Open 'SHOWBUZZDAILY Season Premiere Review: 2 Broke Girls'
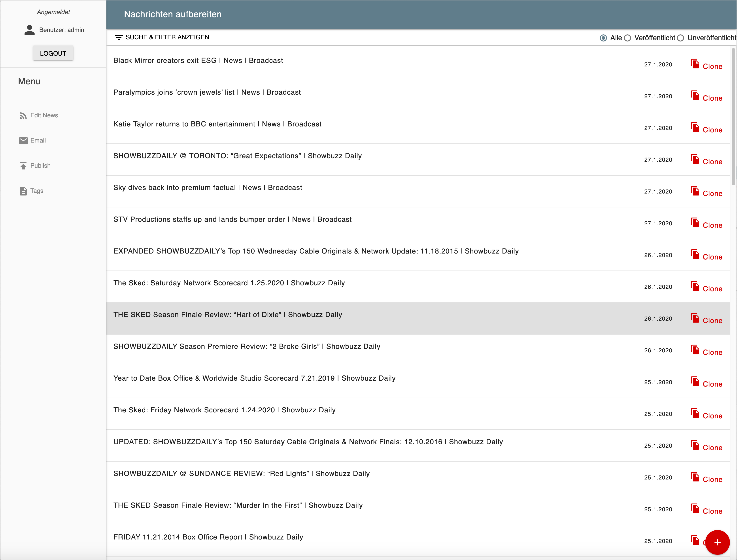This screenshot has height=560, width=737. 247,346
